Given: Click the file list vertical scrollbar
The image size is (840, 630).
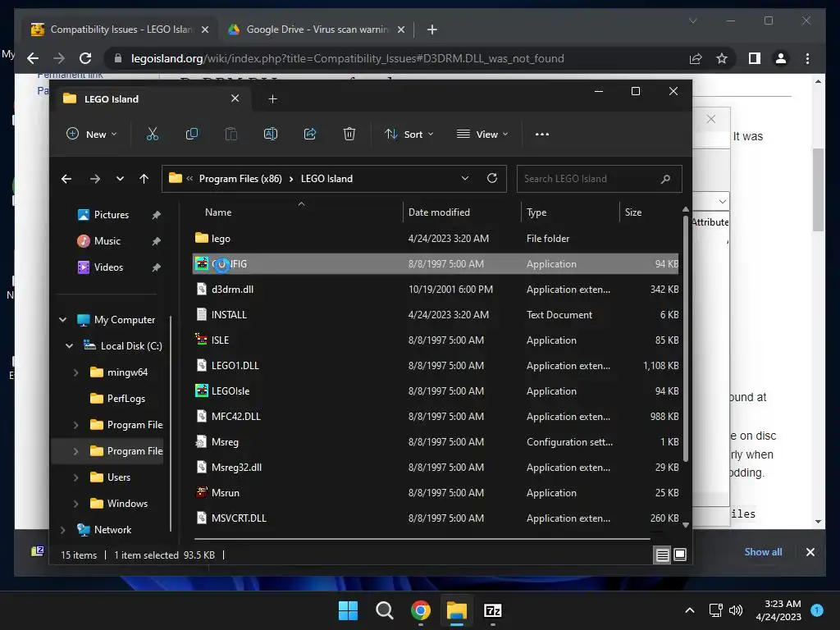Looking at the screenshot, I should [x=686, y=337].
